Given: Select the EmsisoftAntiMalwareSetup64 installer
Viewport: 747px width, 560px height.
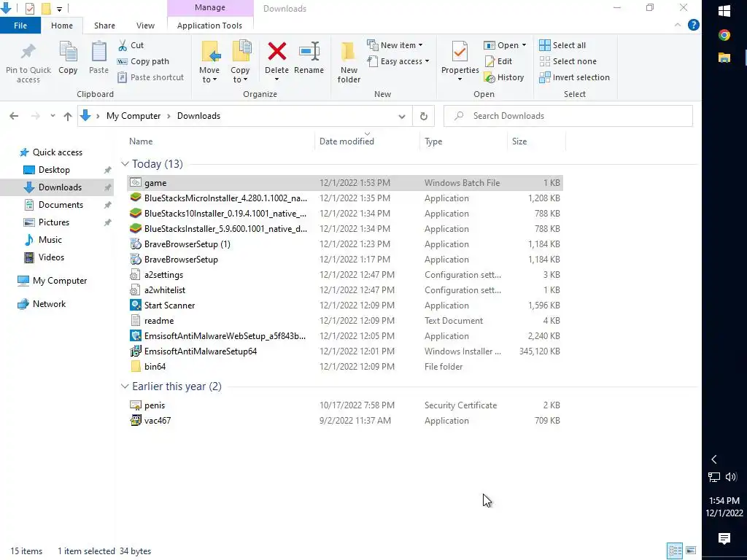Looking at the screenshot, I should pyautogui.click(x=345, y=351).
